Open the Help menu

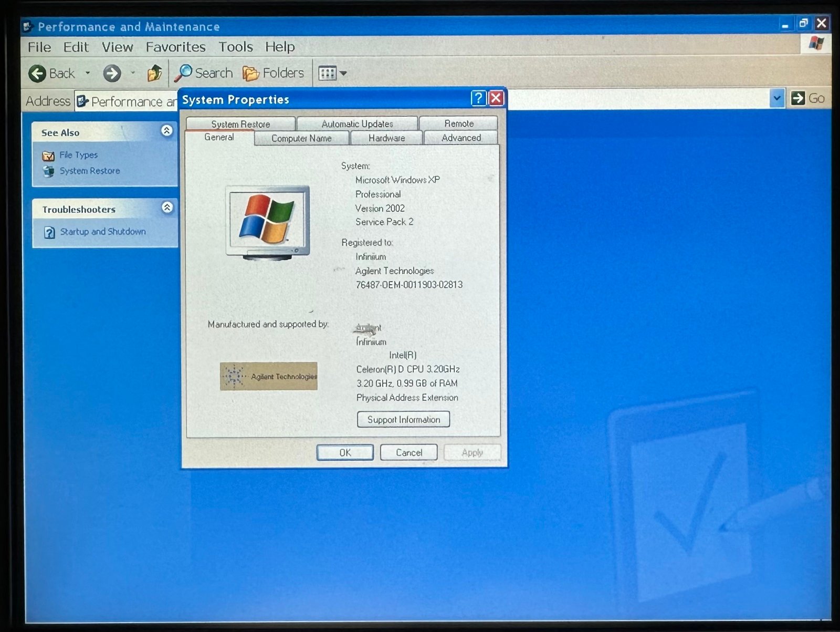[280, 47]
